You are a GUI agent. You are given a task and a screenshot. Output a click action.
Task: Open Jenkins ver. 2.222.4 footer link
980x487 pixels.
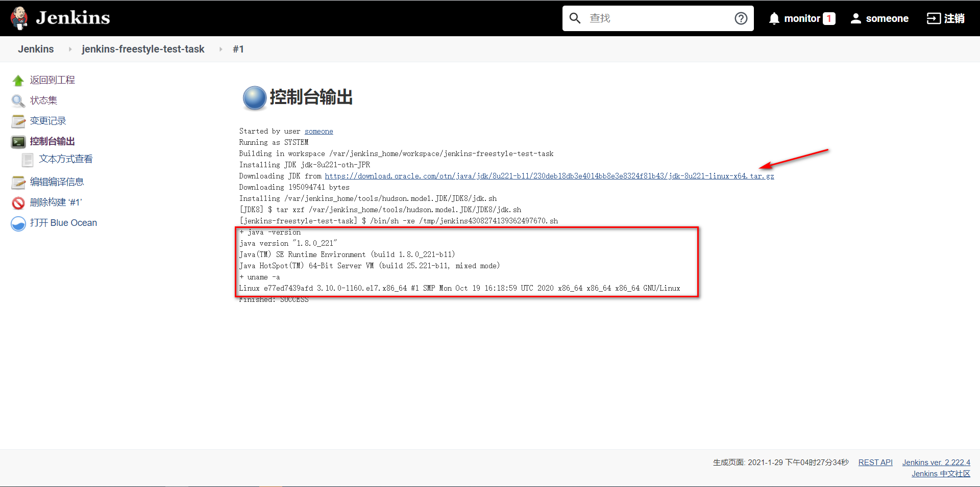[936, 463]
